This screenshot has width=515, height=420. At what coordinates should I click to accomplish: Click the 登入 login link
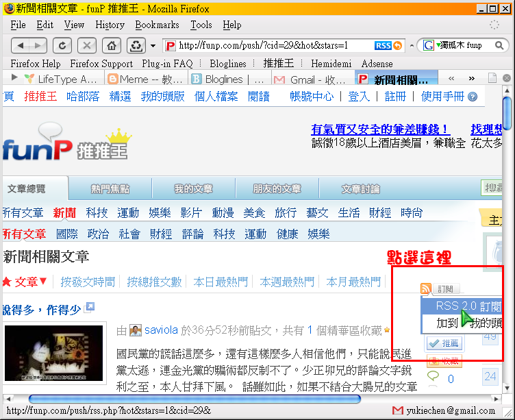[x=359, y=97]
